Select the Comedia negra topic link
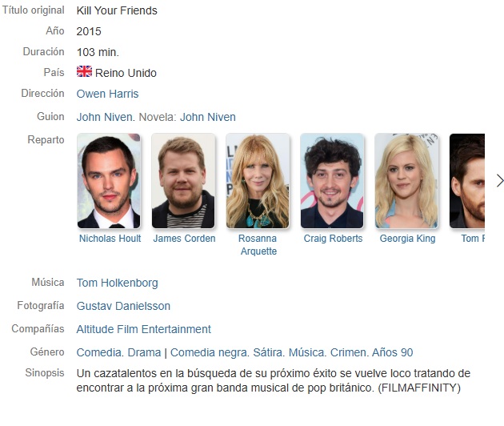Viewport: 504px width, 426px height. tap(209, 352)
